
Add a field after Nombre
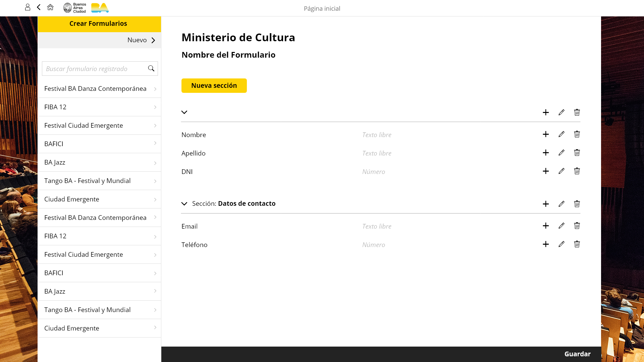[546, 134]
